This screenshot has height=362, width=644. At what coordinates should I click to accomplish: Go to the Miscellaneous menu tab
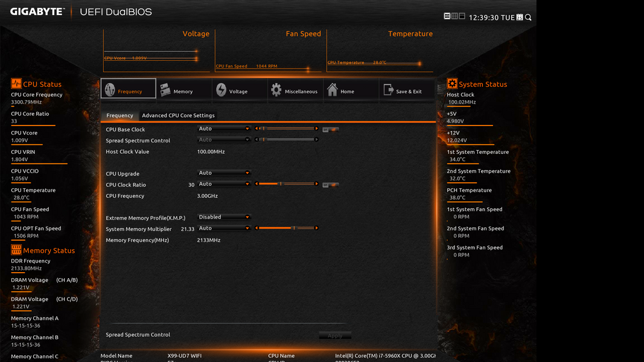coord(295,89)
